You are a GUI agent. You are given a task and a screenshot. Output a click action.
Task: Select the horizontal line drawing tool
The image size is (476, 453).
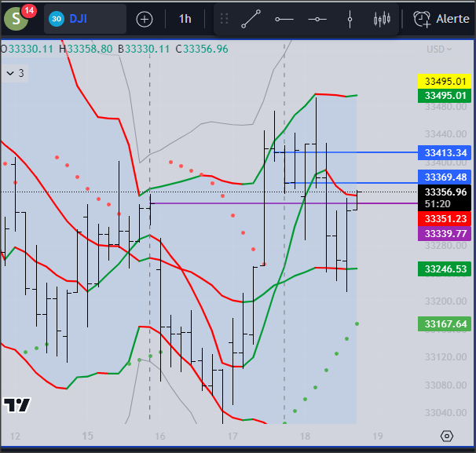tap(317, 19)
